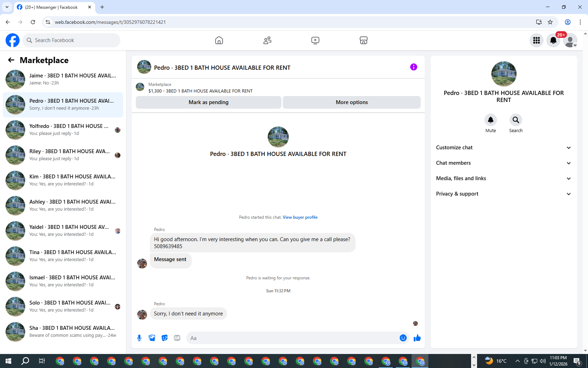Open Jaime conversation
Image resolution: width=588 pixels, height=368 pixels.
click(x=63, y=79)
